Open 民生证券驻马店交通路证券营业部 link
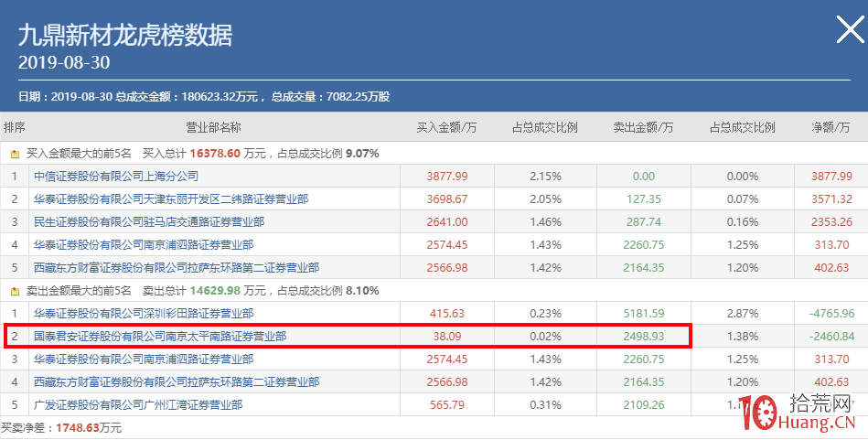The width and height of the screenshot is (868, 440). (149, 222)
